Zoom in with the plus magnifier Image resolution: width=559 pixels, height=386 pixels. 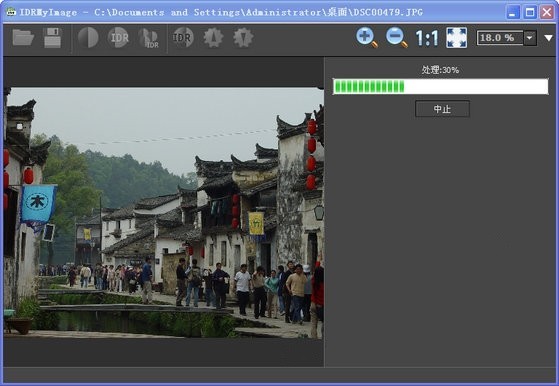pyautogui.click(x=366, y=37)
